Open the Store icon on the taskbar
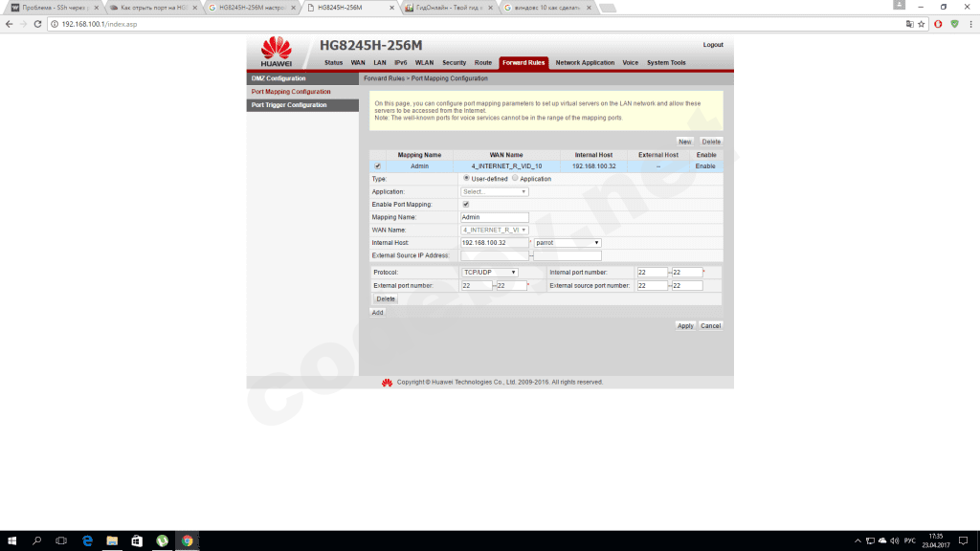 click(137, 541)
